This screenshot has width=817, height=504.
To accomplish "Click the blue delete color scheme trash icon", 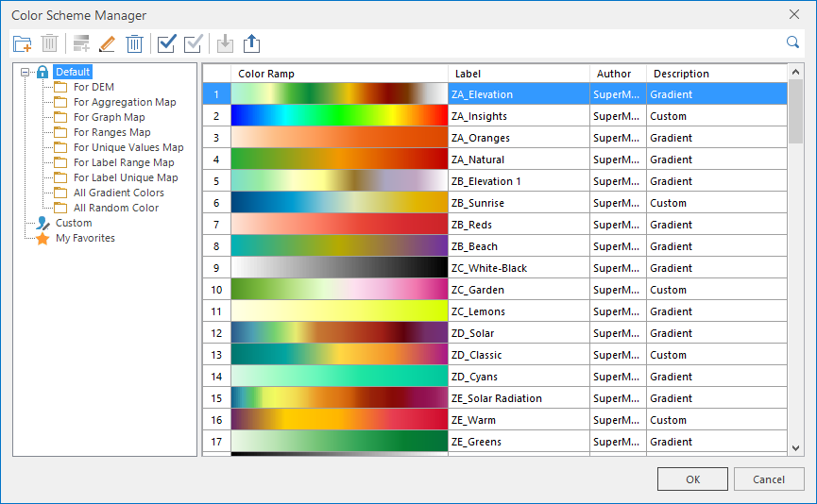I will point(135,43).
